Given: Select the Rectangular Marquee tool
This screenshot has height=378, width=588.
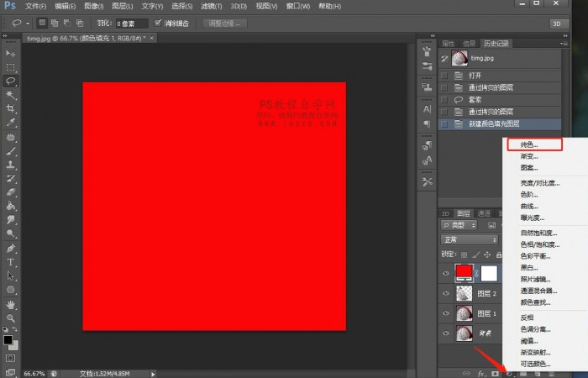Looking at the screenshot, I should pyautogui.click(x=11, y=67).
